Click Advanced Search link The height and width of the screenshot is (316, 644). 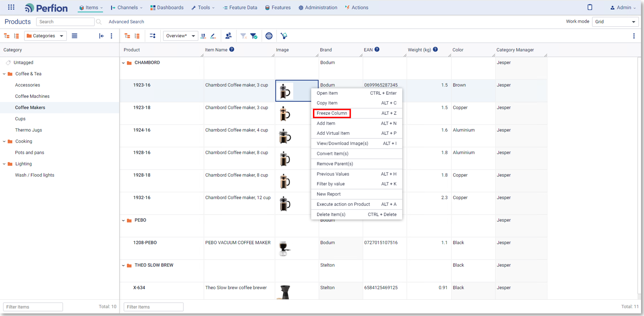coord(126,22)
